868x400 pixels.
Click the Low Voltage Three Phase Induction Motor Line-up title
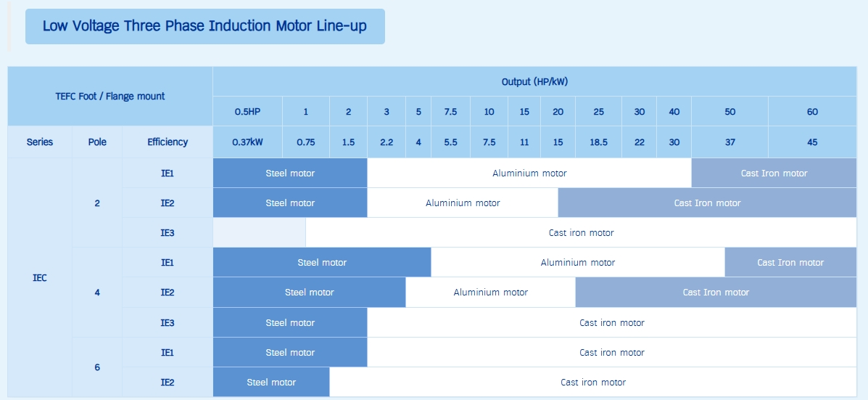tap(204, 27)
